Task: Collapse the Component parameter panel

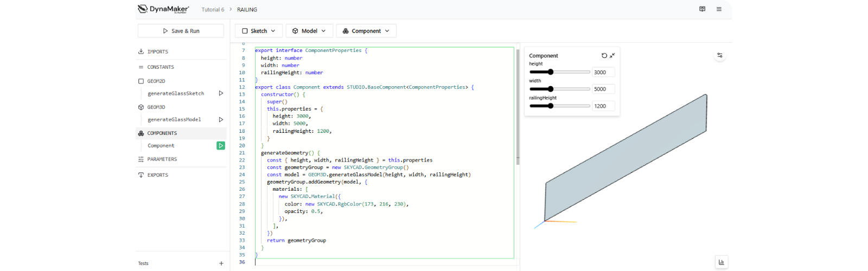Action: click(612, 55)
